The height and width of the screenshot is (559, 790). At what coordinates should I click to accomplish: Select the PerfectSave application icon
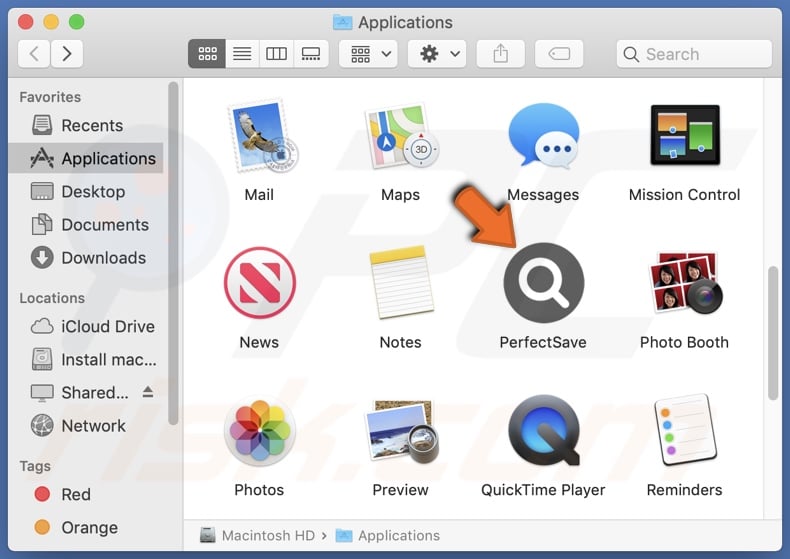pos(544,283)
